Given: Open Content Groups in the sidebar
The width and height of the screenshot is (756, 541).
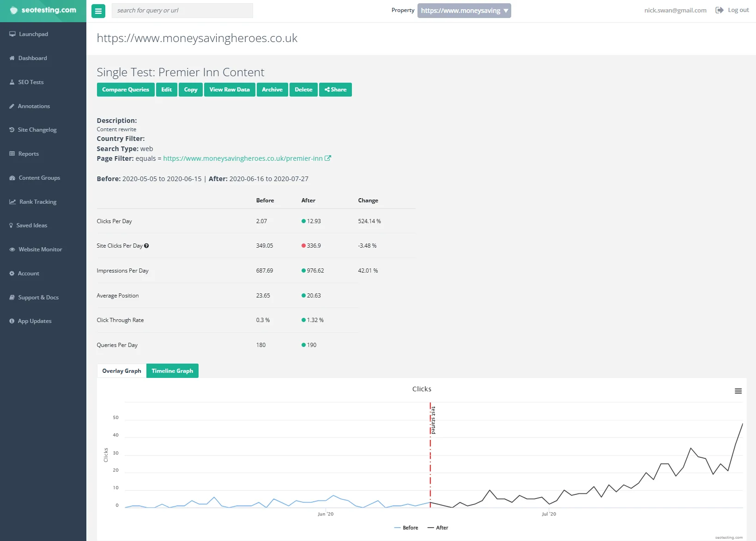Looking at the screenshot, I should 39,178.
